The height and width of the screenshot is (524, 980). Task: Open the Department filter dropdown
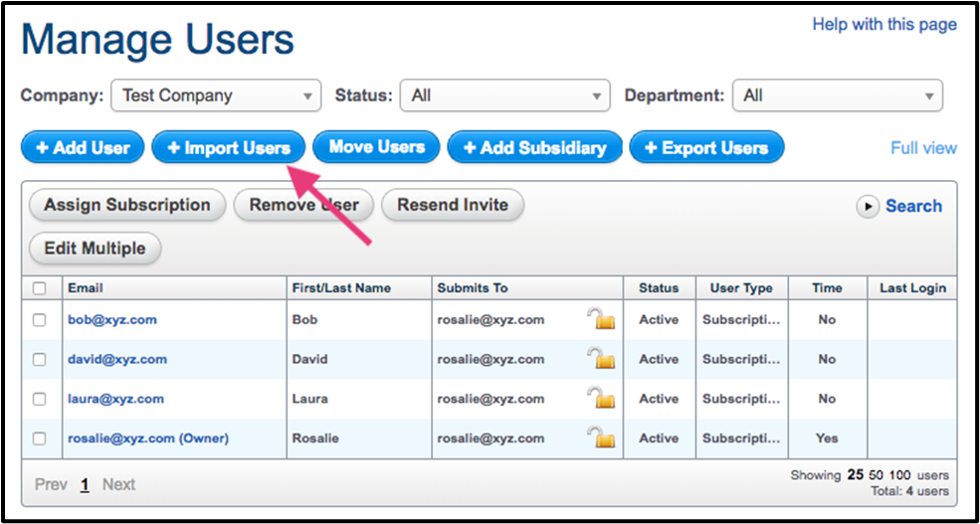point(838,95)
